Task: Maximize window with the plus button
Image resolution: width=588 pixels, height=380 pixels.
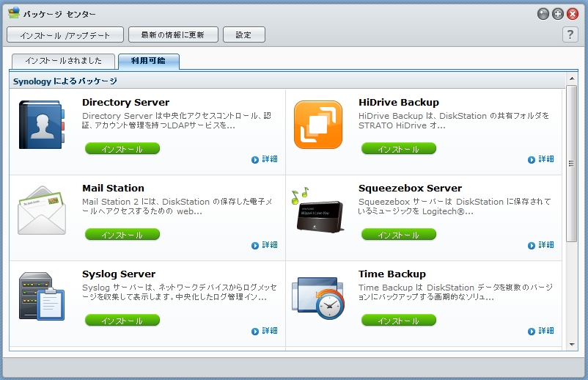Action: pyautogui.click(x=558, y=14)
